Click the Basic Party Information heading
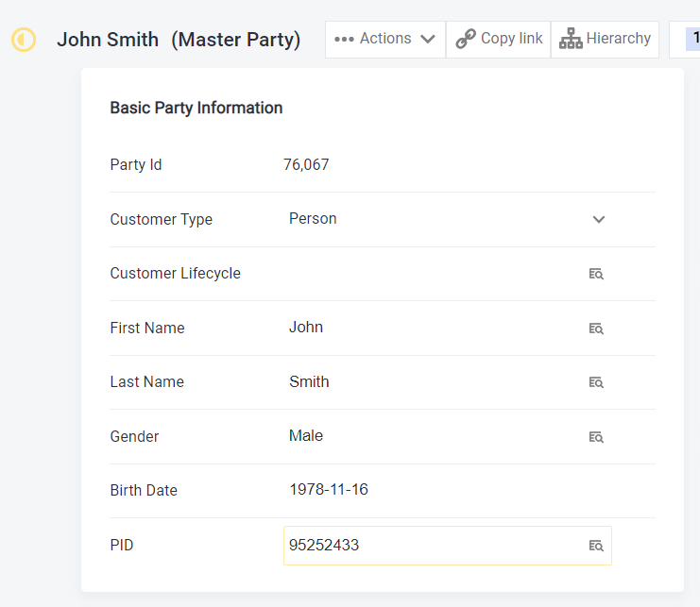 (196, 108)
